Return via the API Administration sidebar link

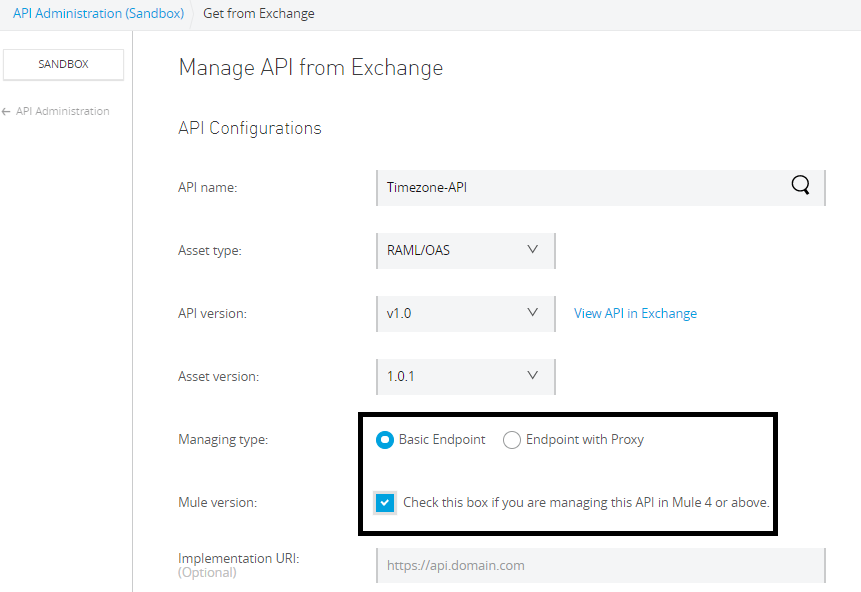(x=62, y=111)
